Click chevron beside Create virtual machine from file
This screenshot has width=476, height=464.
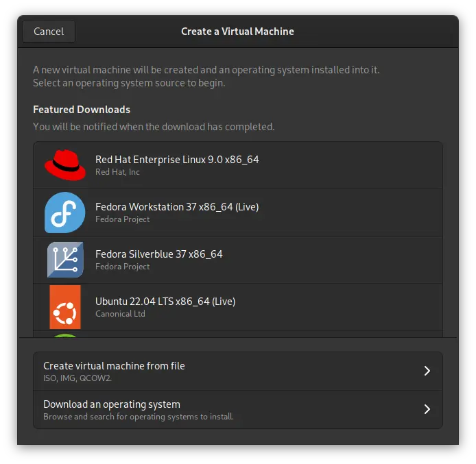[427, 371]
